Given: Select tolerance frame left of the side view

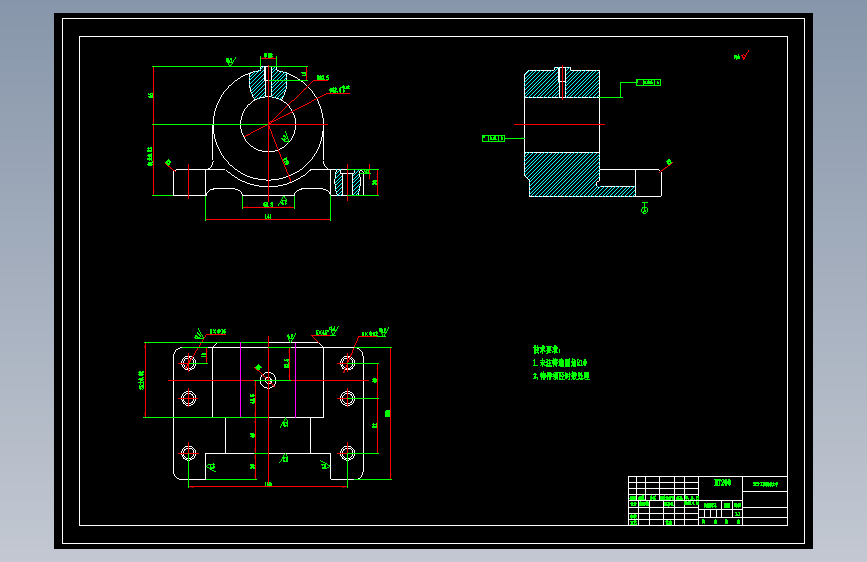Looking at the screenshot, I should (493, 138).
